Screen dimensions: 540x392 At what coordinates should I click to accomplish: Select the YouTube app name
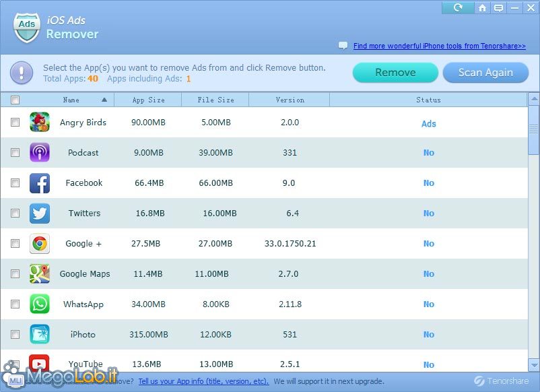coord(86,364)
